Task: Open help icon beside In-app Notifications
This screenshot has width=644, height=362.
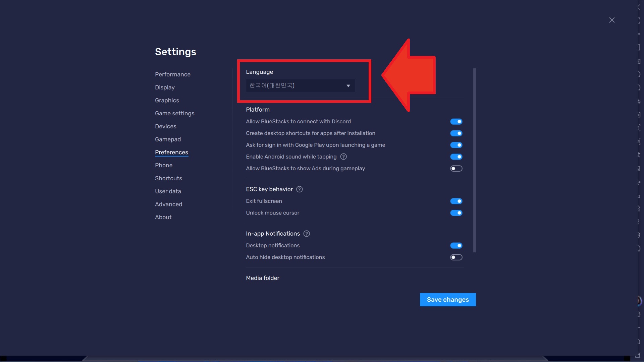Action: [307, 234]
